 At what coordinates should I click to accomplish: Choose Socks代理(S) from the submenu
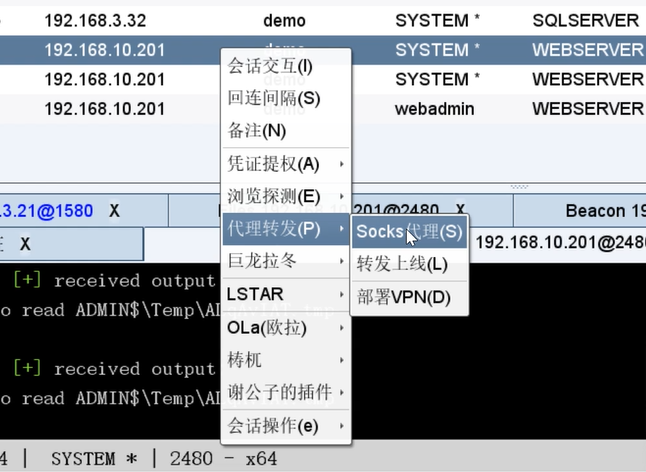tap(410, 231)
